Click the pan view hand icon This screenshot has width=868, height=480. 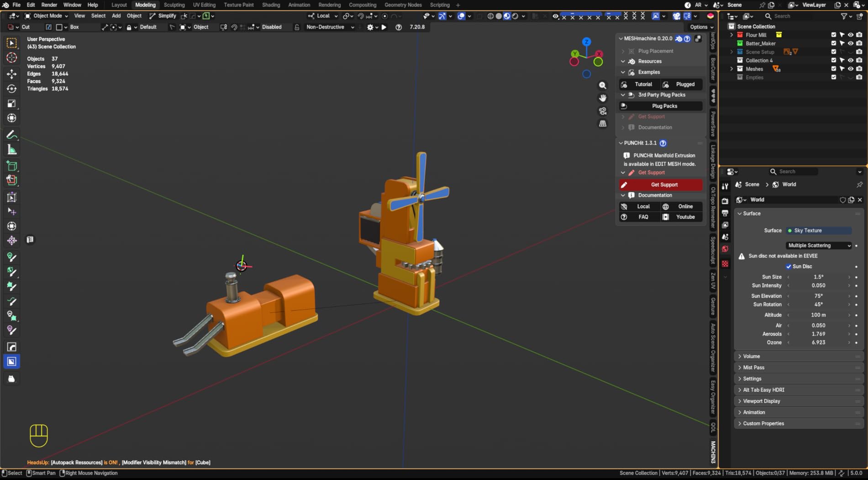pyautogui.click(x=603, y=98)
